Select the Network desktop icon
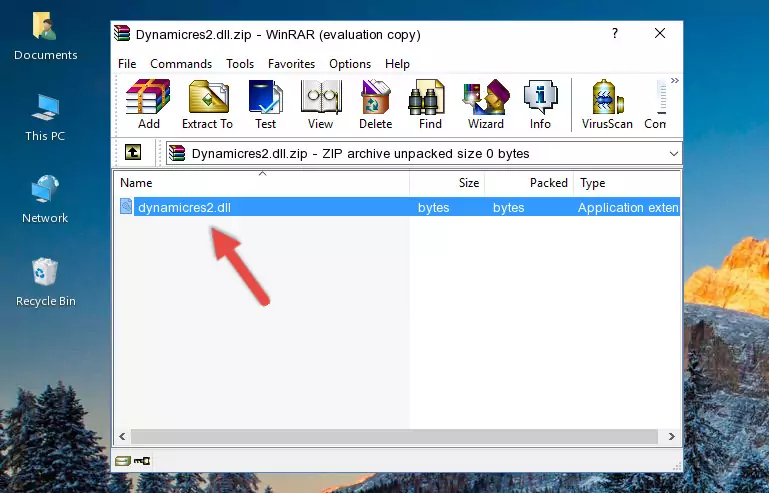This screenshot has width=769, height=493. [45, 200]
